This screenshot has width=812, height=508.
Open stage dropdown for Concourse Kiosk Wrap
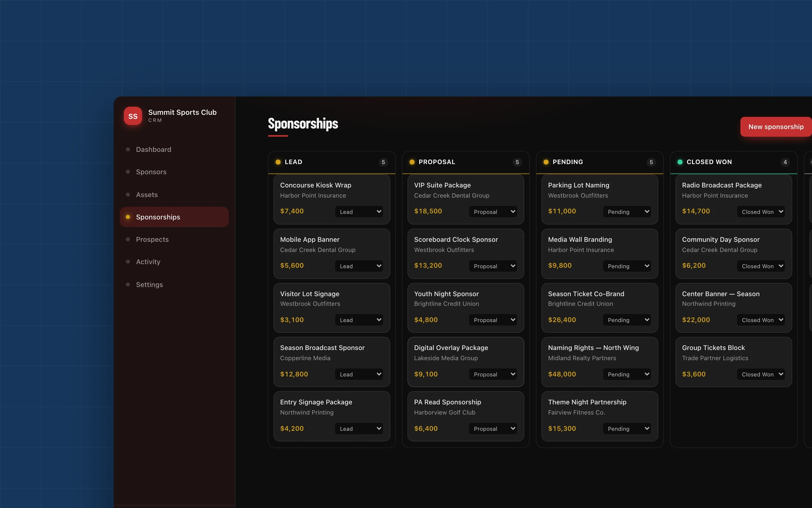[359, 212]
